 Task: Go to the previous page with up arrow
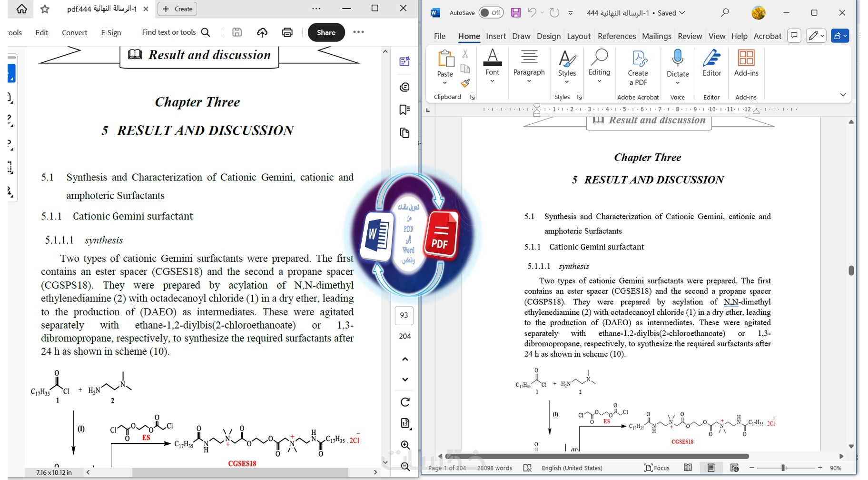[405, 359]
